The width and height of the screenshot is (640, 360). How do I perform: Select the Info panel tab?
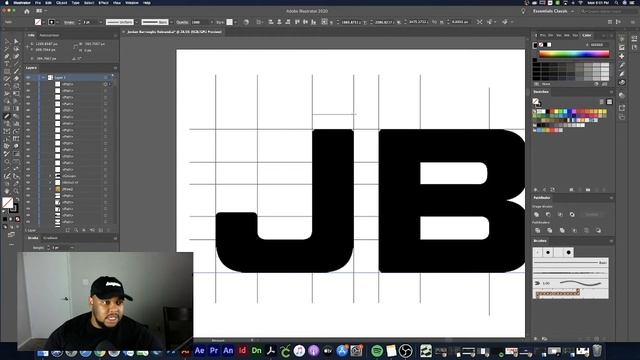click(31, 36)
